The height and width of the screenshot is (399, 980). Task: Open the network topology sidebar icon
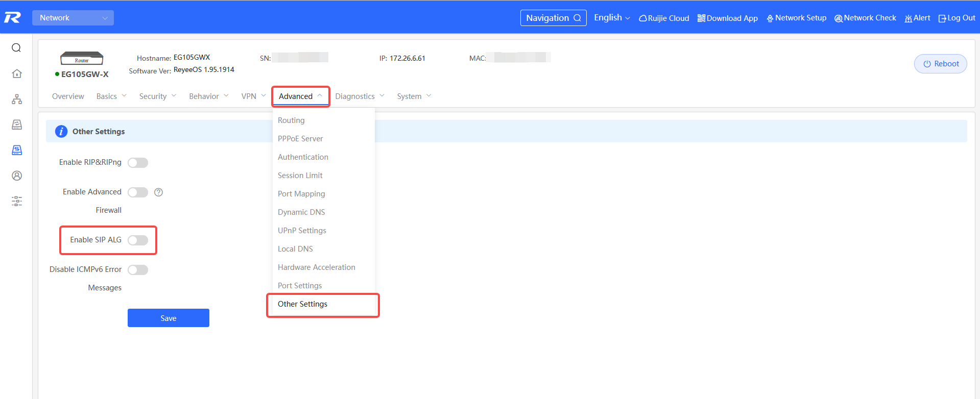coord(17,99)
